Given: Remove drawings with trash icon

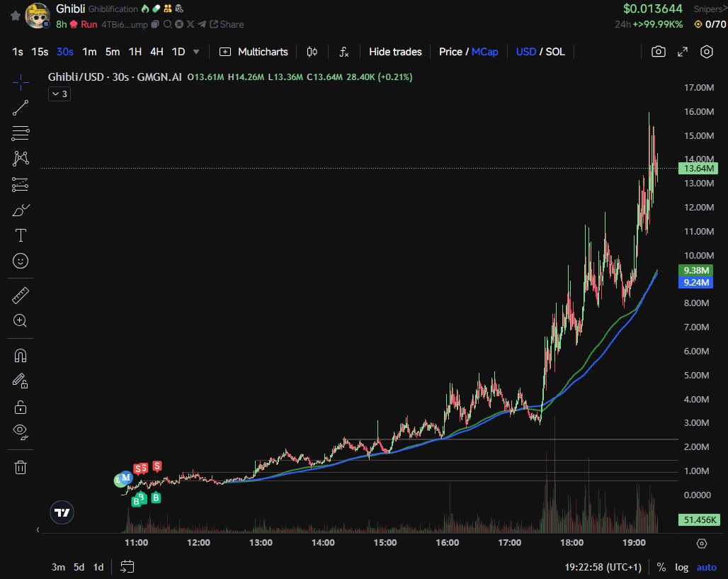Looking at the screenshot, I should (x=21, y=467).
